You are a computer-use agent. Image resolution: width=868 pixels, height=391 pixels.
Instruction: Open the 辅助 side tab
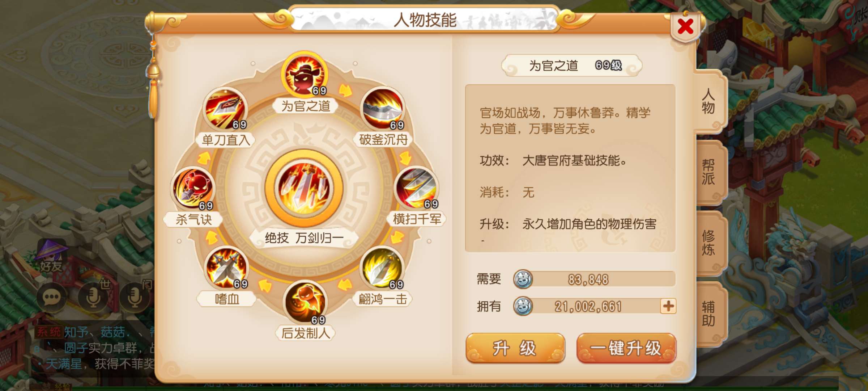709,314
